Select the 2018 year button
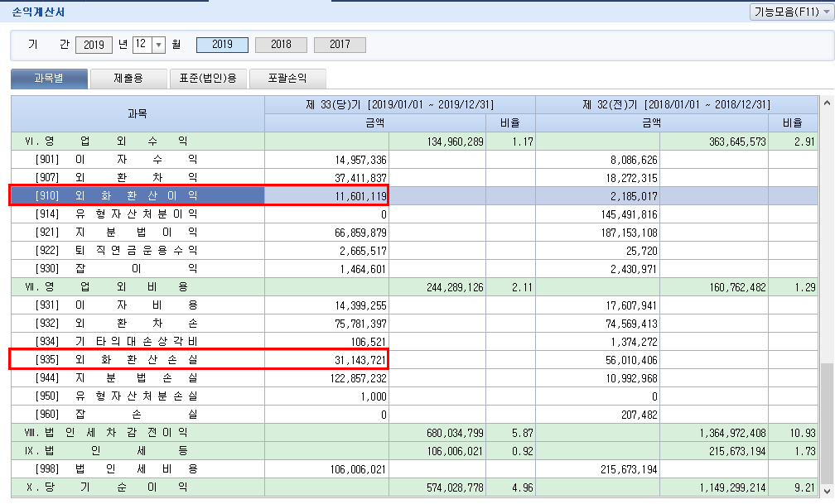Screen dimensions: 835x504 coord(281,45)
